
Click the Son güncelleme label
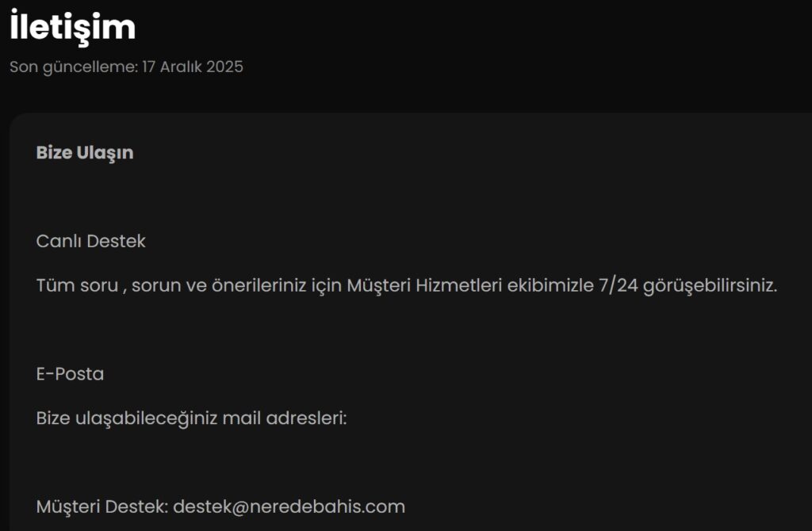(x=74, y=67)
